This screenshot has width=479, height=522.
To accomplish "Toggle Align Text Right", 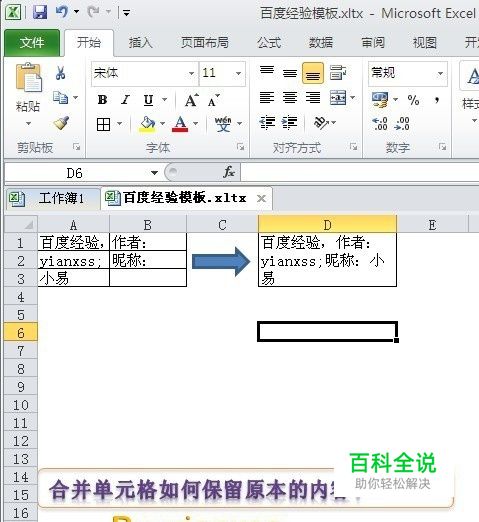I will click(x=313, y=98).
